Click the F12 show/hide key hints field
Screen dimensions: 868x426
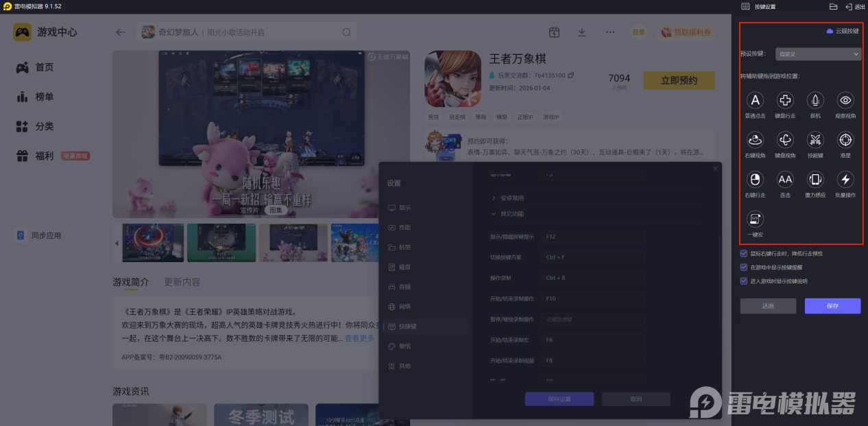[x=593, y=237]
